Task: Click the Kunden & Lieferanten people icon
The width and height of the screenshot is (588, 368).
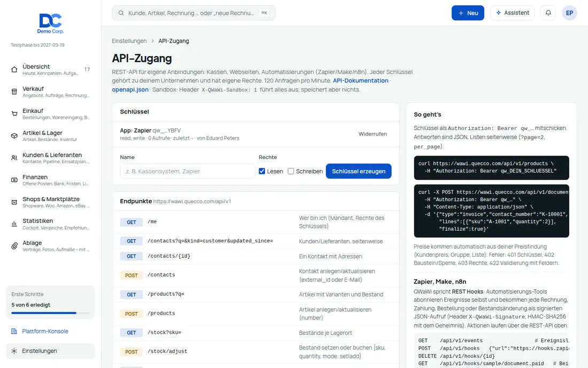Action: click(14, 158)
